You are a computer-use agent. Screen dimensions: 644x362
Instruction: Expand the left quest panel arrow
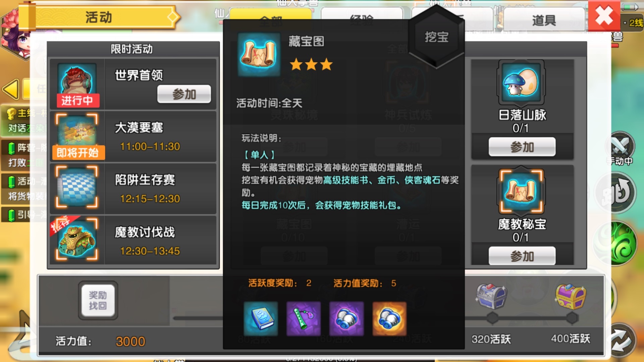(11, 89)
